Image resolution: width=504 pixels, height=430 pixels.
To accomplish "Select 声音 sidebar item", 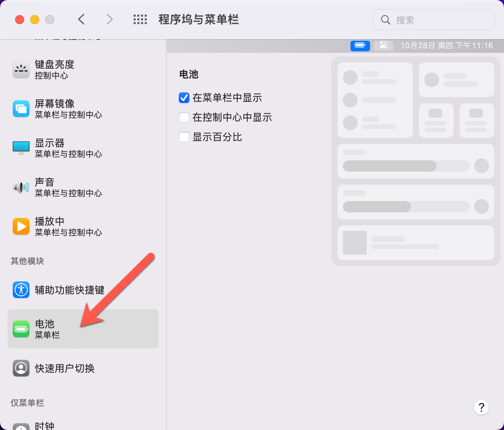I will 83,187.
